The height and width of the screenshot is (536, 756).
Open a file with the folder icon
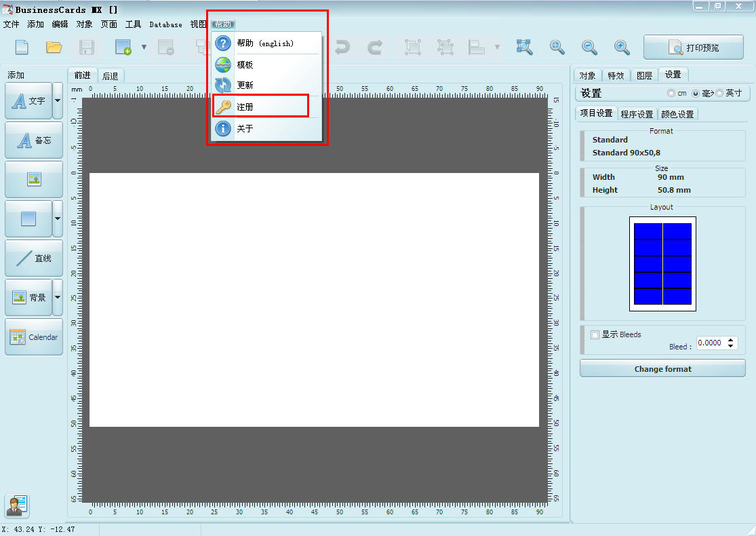point(54,47)
